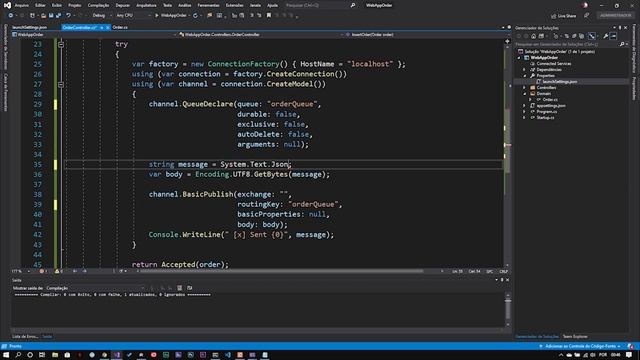This screenshot has width=640, height=360.
Task: Open the Debug configuration dropdown
Action: 102,16
